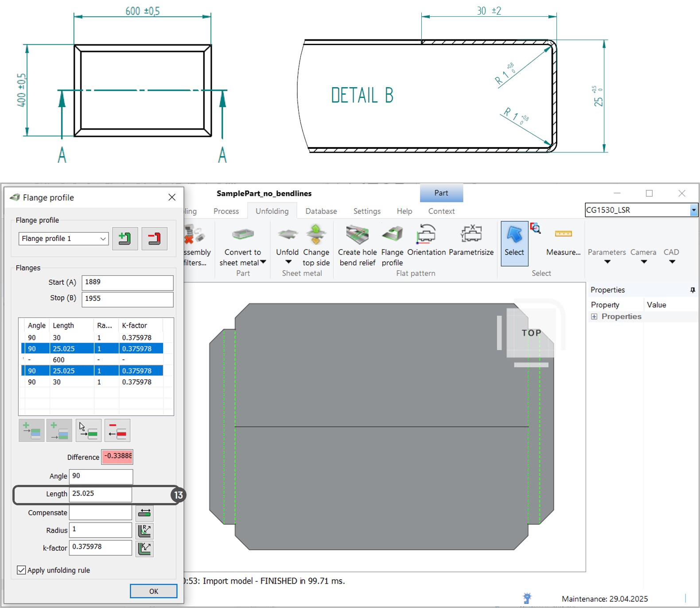Screen dimensions: 700x608
Task: Select the Create hole bend relief tool
Action: [357, 235]
